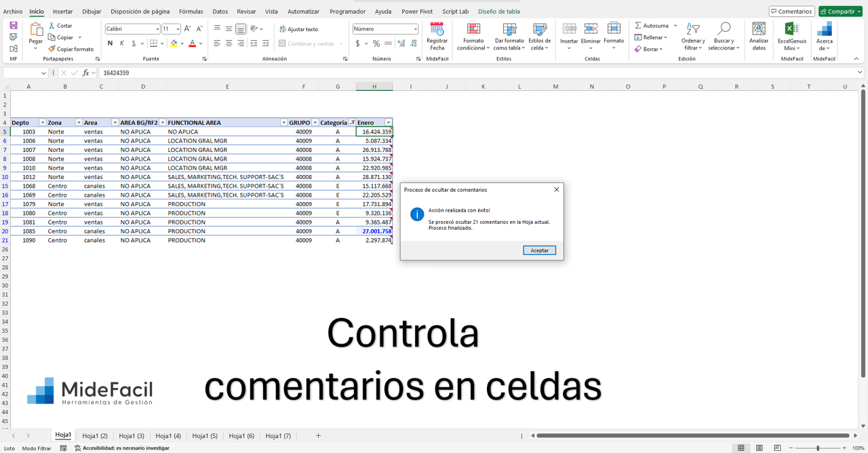
Task: Open Borrar clear dropdown
Action: [x=649, y=49]
